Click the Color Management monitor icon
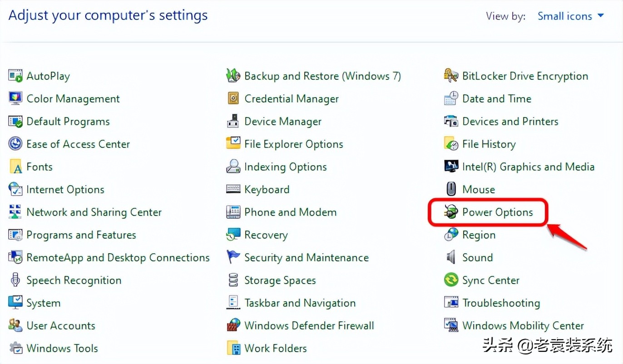623x364 pixels. pyautogui.click(x=15, y=98)
